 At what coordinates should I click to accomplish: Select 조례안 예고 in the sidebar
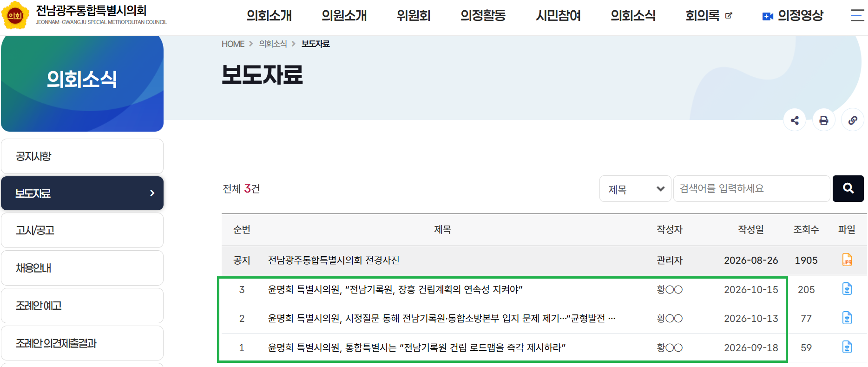click(x=82, y=306)
